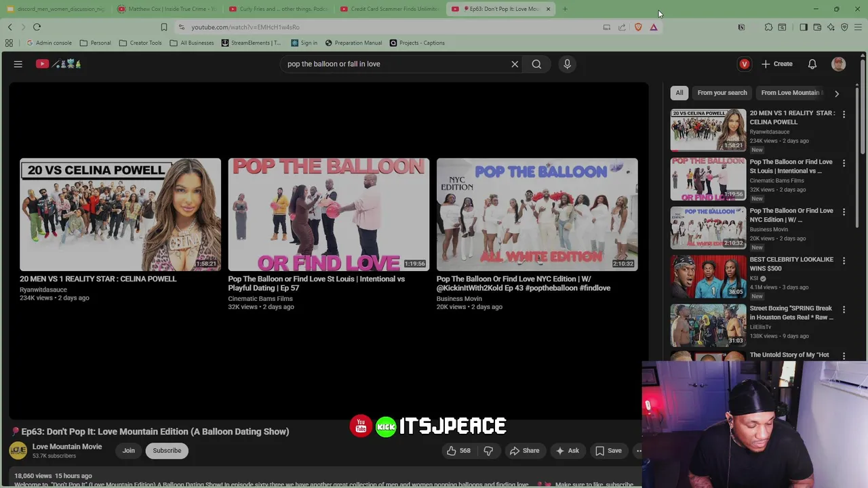
Task: Open options for sidebar St Louis video
Action: pyautogui.click(x=844, y=163)
